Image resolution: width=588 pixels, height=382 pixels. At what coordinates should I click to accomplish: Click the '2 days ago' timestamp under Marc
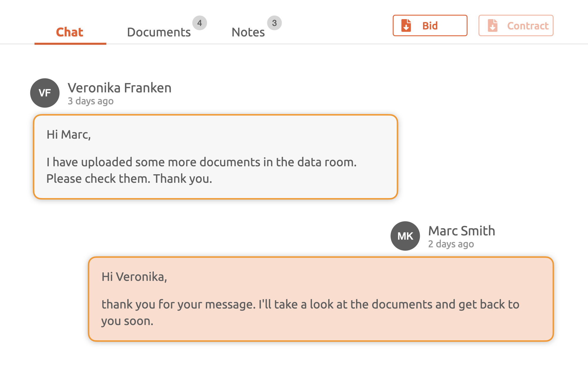tap(451, 244)
